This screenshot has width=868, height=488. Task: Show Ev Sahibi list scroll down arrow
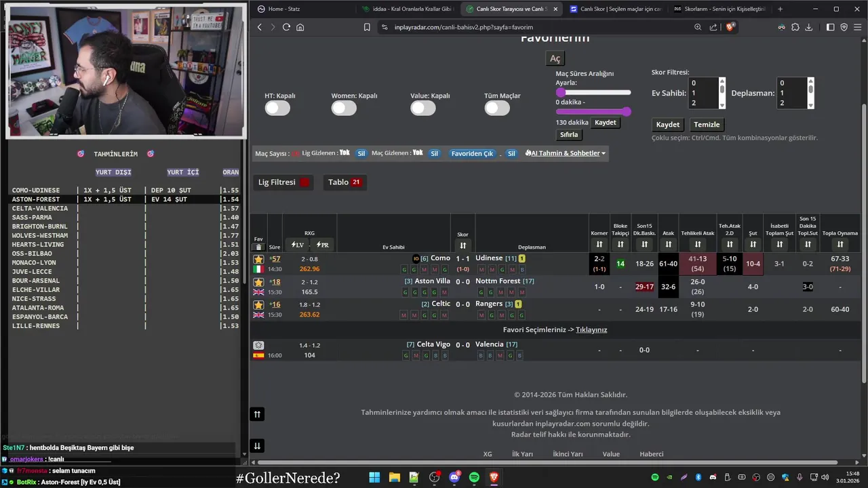[x=722, y=105]
